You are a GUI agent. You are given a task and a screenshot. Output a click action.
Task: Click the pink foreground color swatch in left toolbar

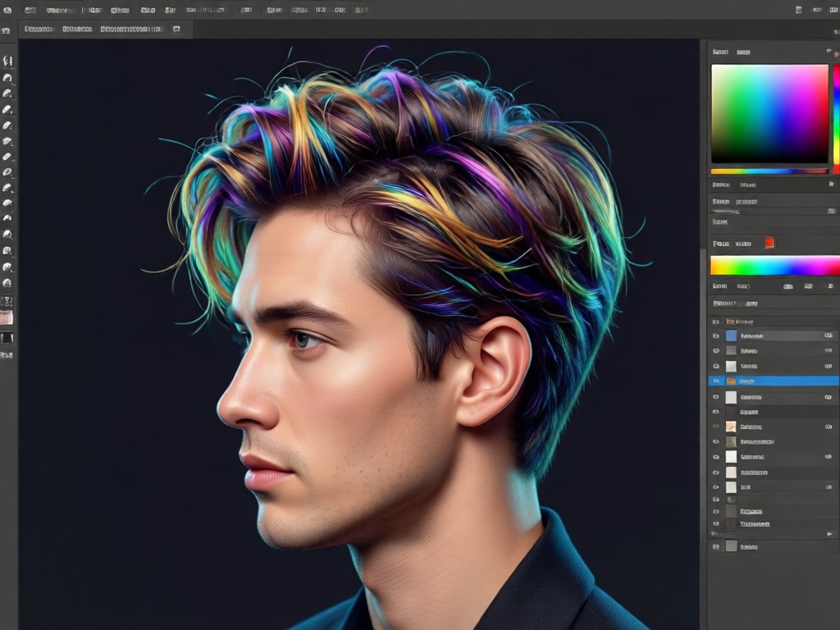(7, 317)
